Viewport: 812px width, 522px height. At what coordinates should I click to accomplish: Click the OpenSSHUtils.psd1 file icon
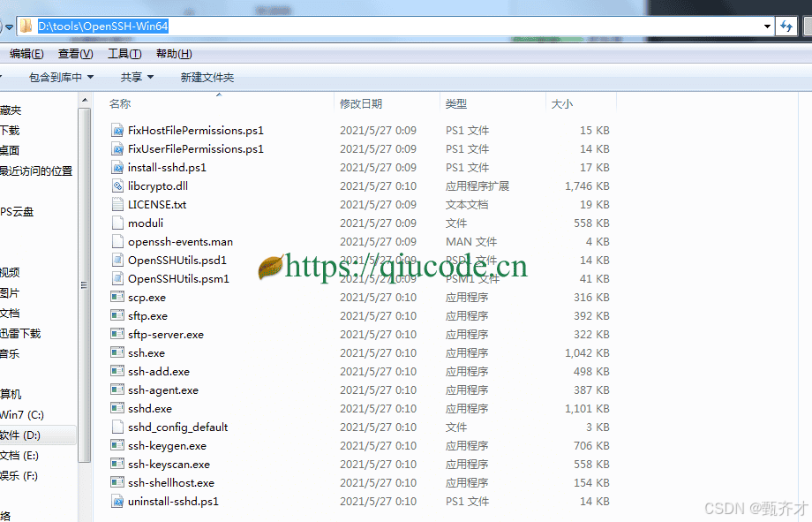point(117,261)
